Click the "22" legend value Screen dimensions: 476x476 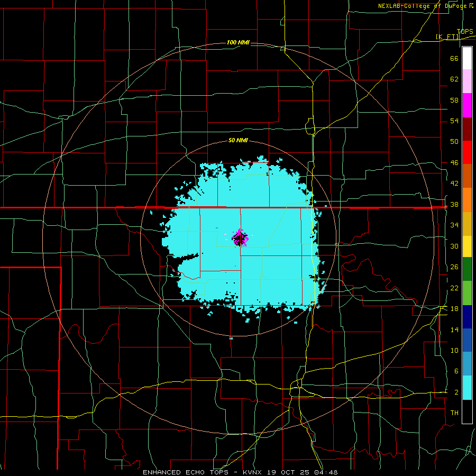click(x=454, y=288)
